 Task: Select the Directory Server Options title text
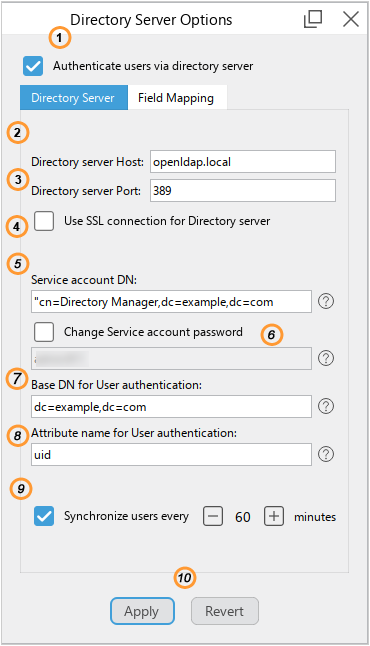(x=151, y=20)
